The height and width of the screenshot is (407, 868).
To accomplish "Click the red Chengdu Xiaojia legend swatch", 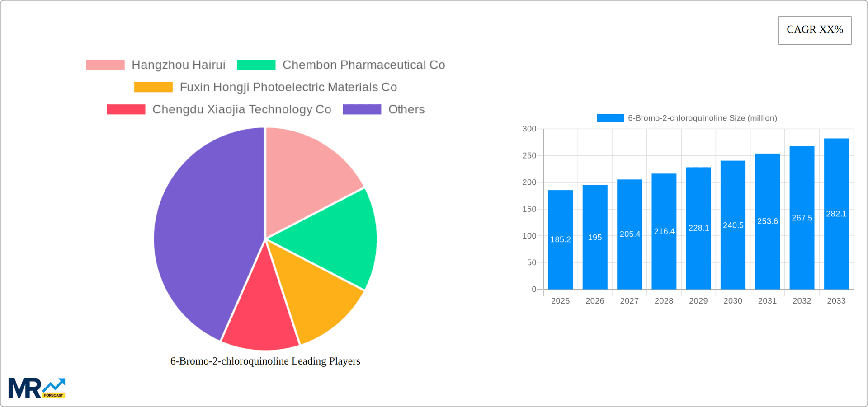I will 126,109.
